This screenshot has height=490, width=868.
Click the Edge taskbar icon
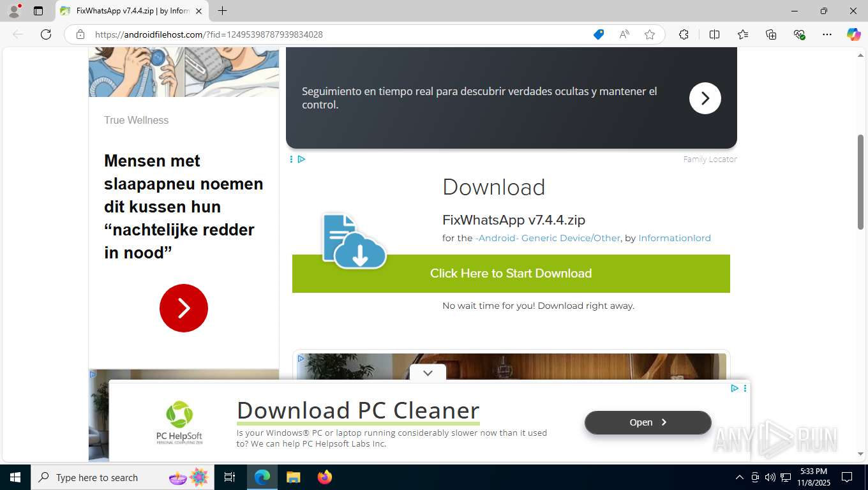[262, 477]
